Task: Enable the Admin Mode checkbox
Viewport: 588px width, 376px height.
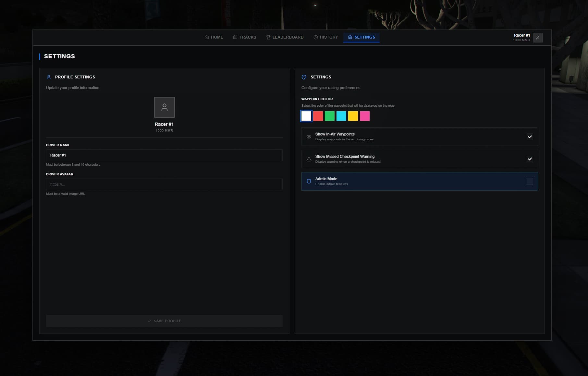Action: point(530,182)
